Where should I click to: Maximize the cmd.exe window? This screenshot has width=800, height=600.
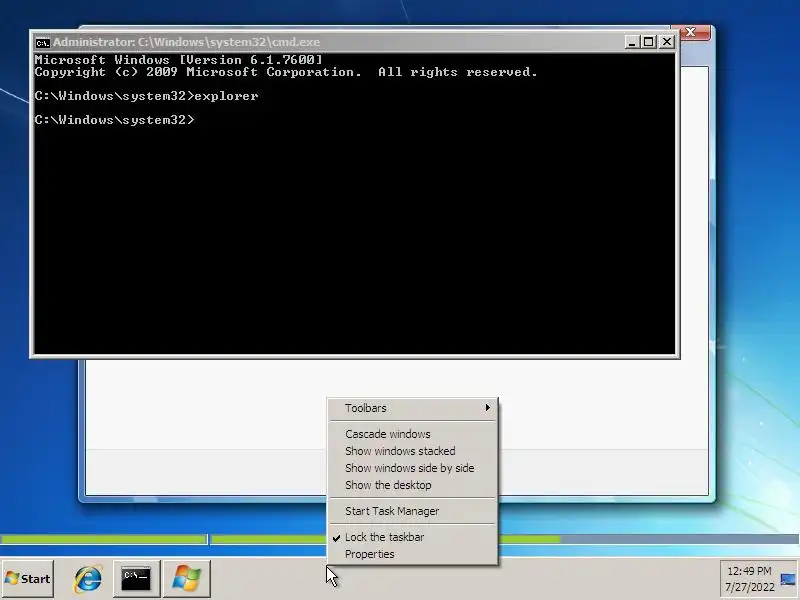click(649, 42)
